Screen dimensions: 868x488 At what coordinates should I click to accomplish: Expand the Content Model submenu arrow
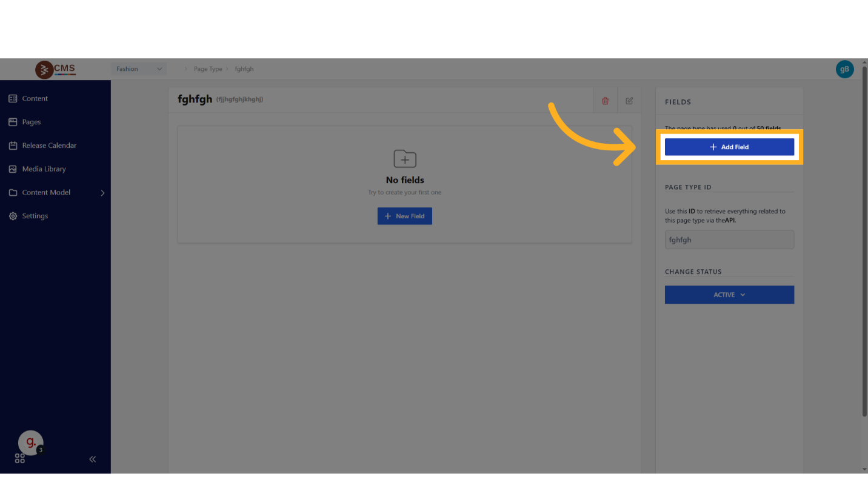102,193
